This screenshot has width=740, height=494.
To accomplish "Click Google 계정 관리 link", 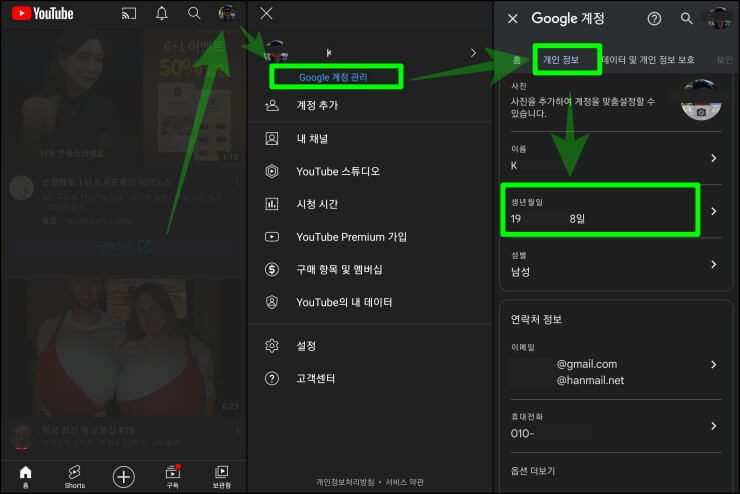I will point(333,77).
